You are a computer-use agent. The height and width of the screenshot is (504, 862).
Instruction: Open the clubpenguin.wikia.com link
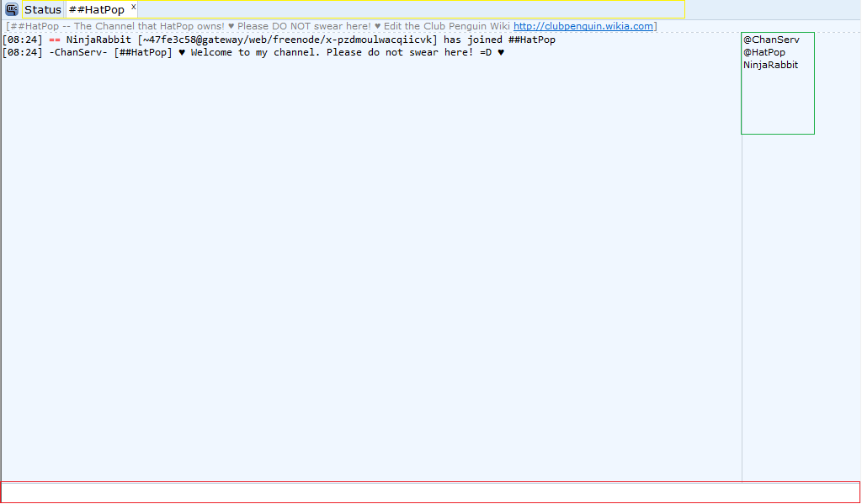583,26
